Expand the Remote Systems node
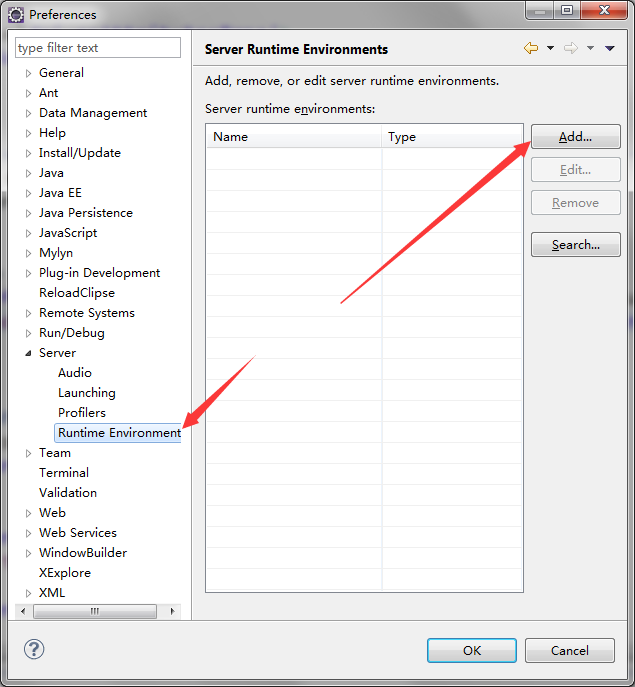Viewport: 635px width, 687px height. click(28, 313)
